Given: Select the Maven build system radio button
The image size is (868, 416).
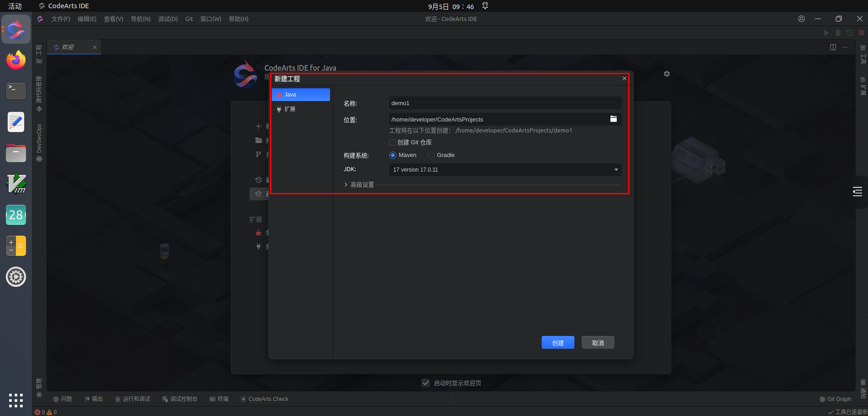Looking at the screenshot, I should [393, 155].
